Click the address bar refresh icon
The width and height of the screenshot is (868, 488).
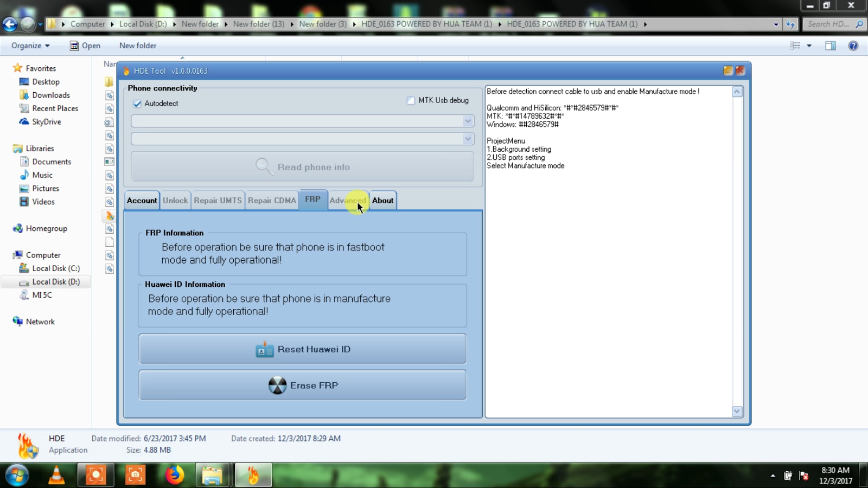790,24
